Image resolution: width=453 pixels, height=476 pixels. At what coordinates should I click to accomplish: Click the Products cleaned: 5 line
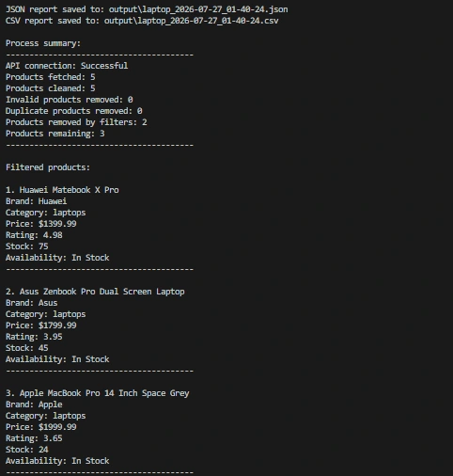click(51, 88)
